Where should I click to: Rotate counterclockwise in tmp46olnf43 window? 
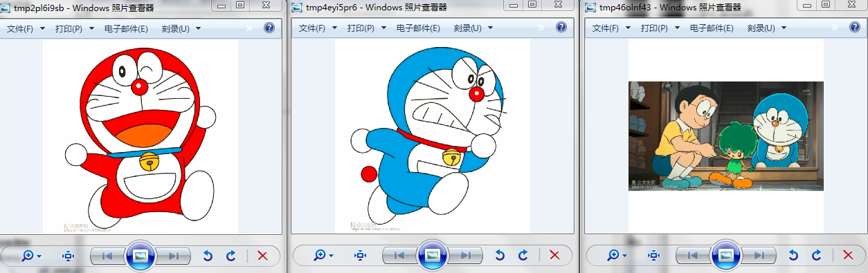point(793,256)
